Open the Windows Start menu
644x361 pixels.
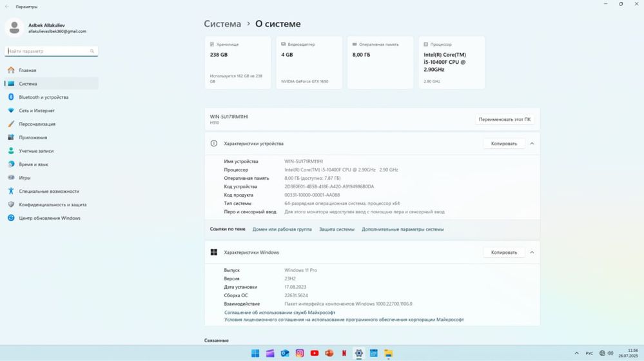point(255,353)
